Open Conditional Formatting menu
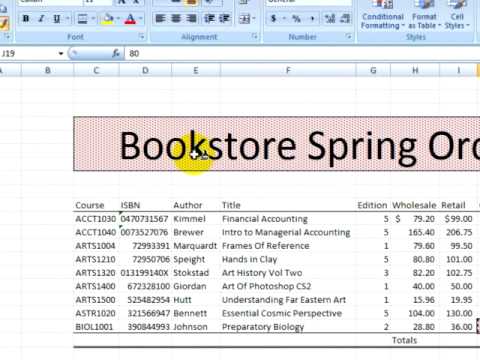 383,15
